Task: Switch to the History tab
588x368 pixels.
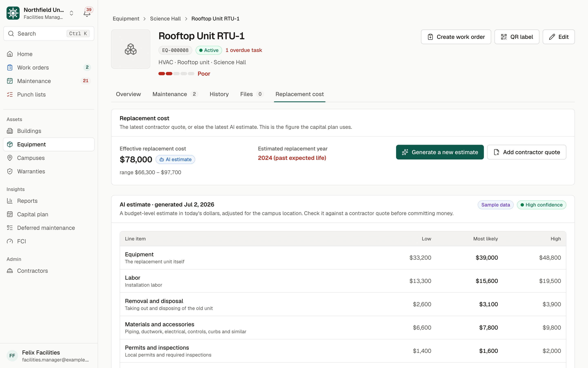Action: point(219,94)
